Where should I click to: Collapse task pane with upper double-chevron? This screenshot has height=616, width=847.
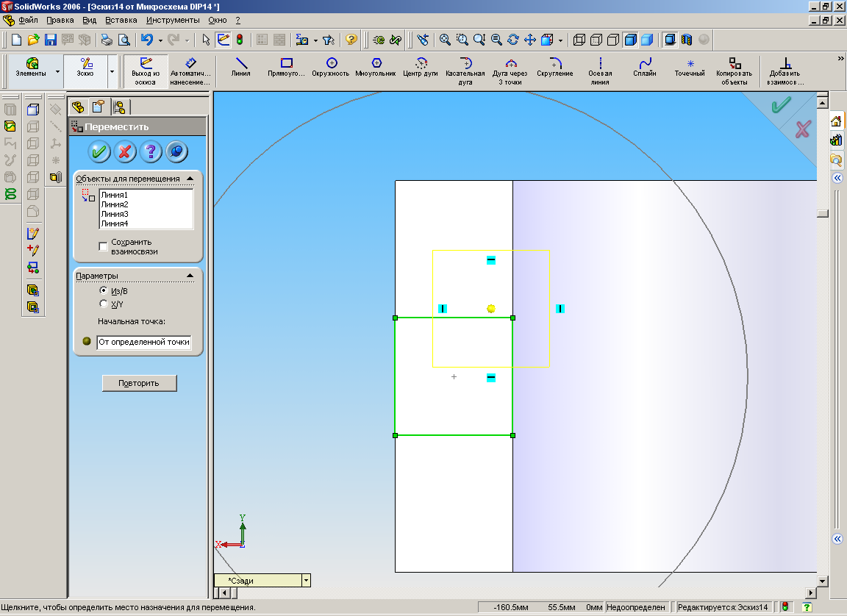(x=837, y=178)
